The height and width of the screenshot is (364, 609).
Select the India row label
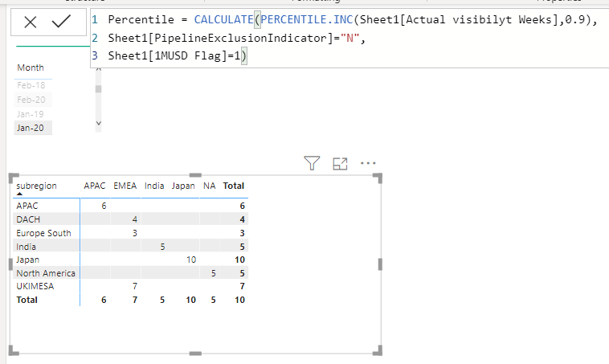click(x=26, y=247)
